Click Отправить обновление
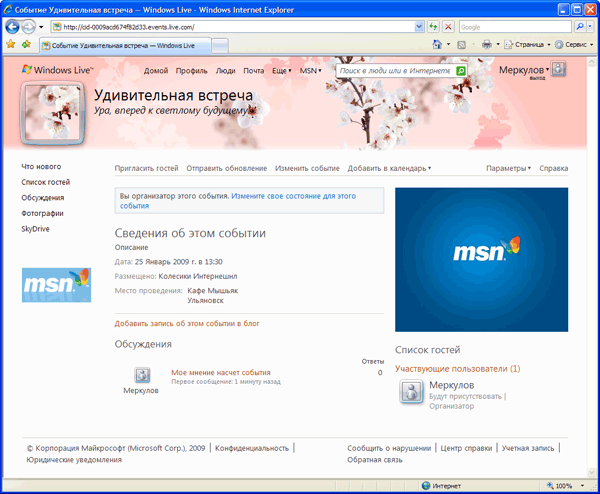This screenshot has width=600, height=494. click(227, 168)
